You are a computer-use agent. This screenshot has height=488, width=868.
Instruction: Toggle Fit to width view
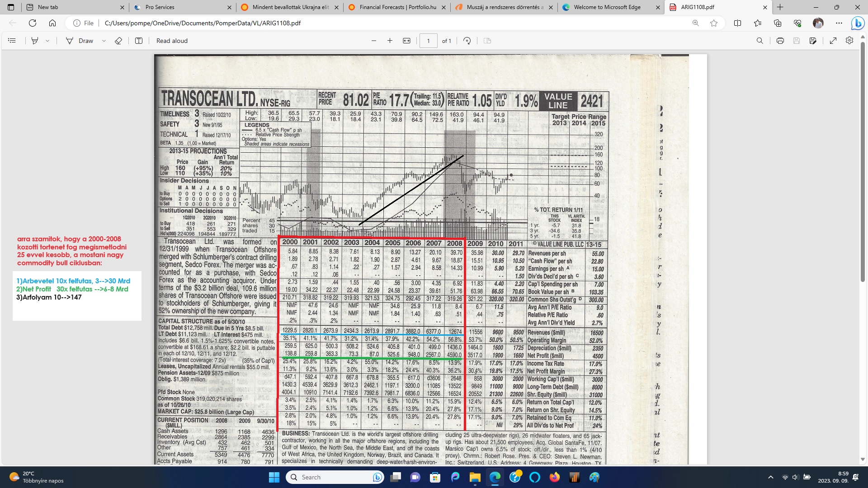[406, 41]
